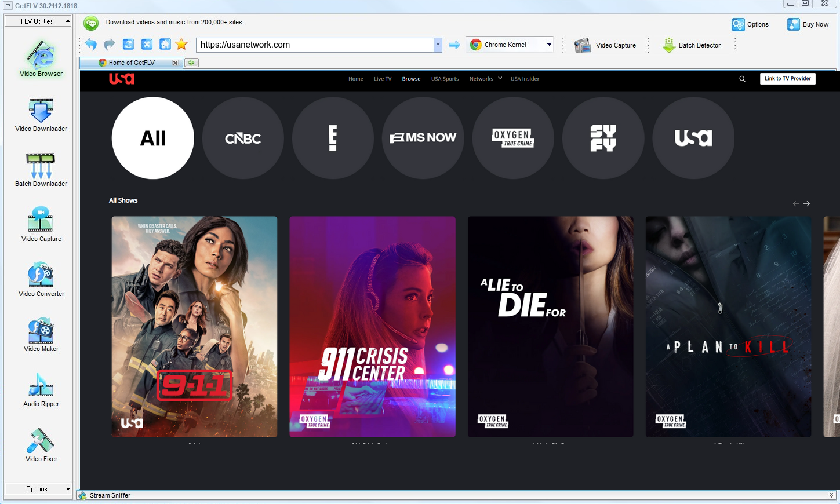Image resolution: width=840 pixels, height=504 pixels.
Task: Show previous shows with left arrow
Action: pos(796,203)
